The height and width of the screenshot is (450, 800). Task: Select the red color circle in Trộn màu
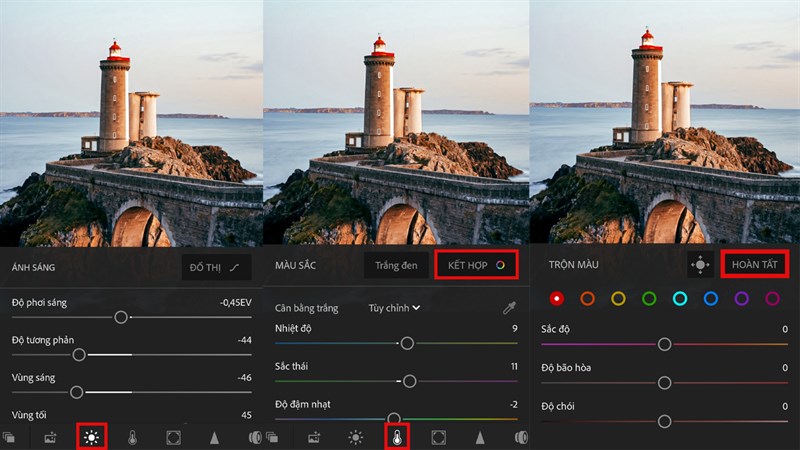pos(557,298)
